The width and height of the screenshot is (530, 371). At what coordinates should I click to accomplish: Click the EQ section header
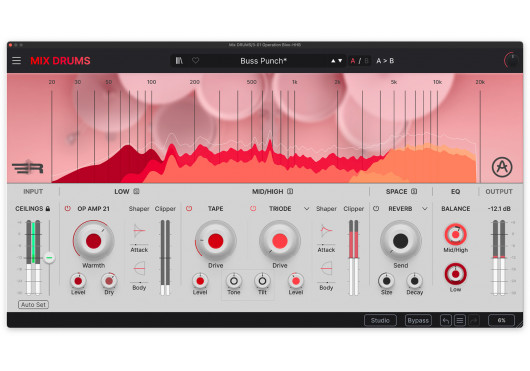(455, 192)
